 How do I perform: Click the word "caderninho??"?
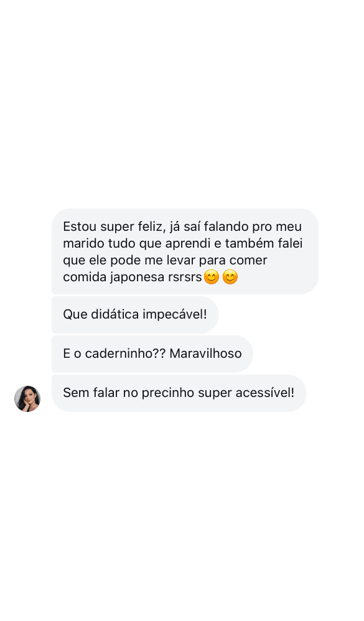[126, 353]
